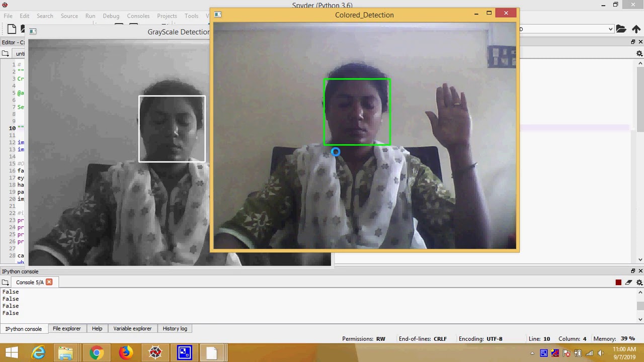Viewport: 644px width, 362px height.
Task: Click the Colored_Detection window system icon
Action: pyautogui.click(x=218, y=15)
